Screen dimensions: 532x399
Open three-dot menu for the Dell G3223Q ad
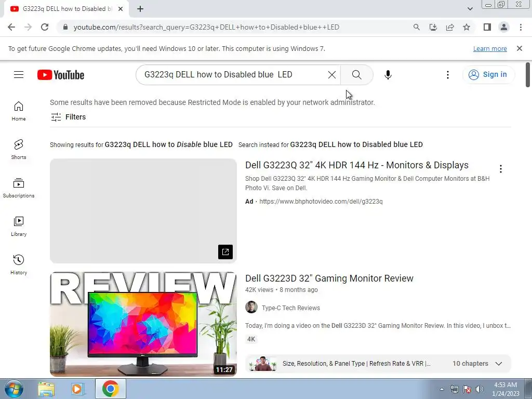click(500, 169)
